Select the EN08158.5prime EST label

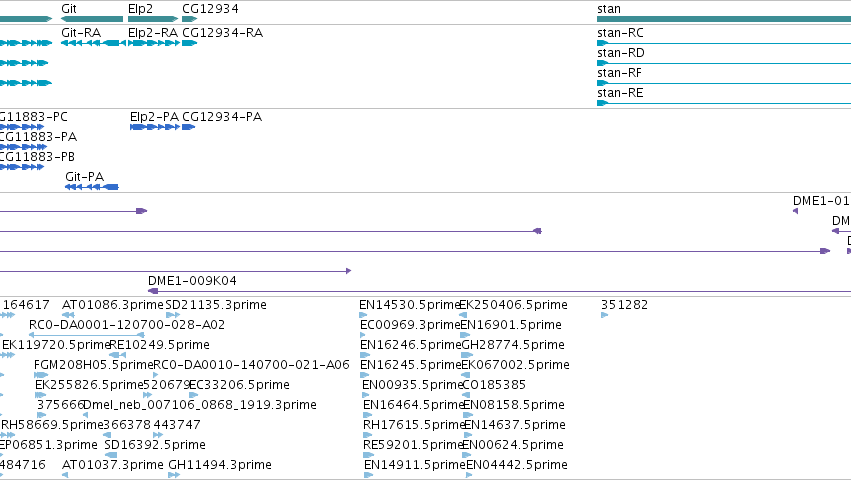[514, 405]
